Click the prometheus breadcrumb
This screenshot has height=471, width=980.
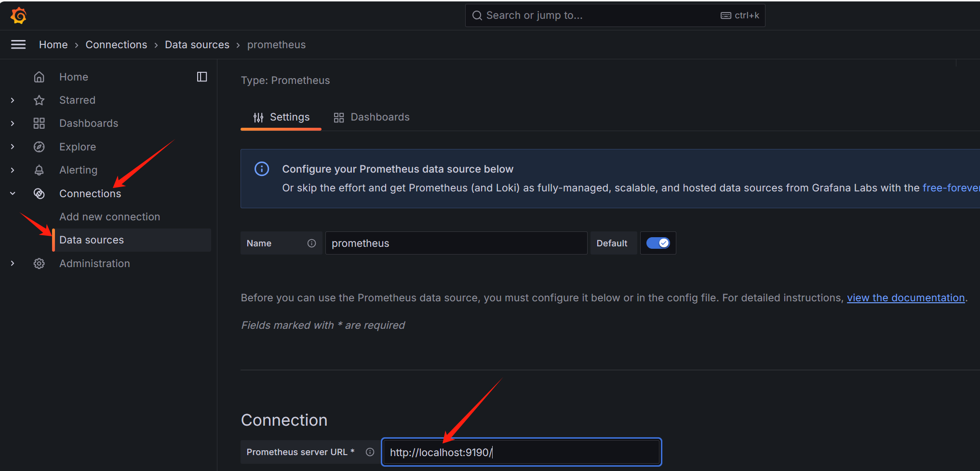pyautogui.click(x=276, y=45)
